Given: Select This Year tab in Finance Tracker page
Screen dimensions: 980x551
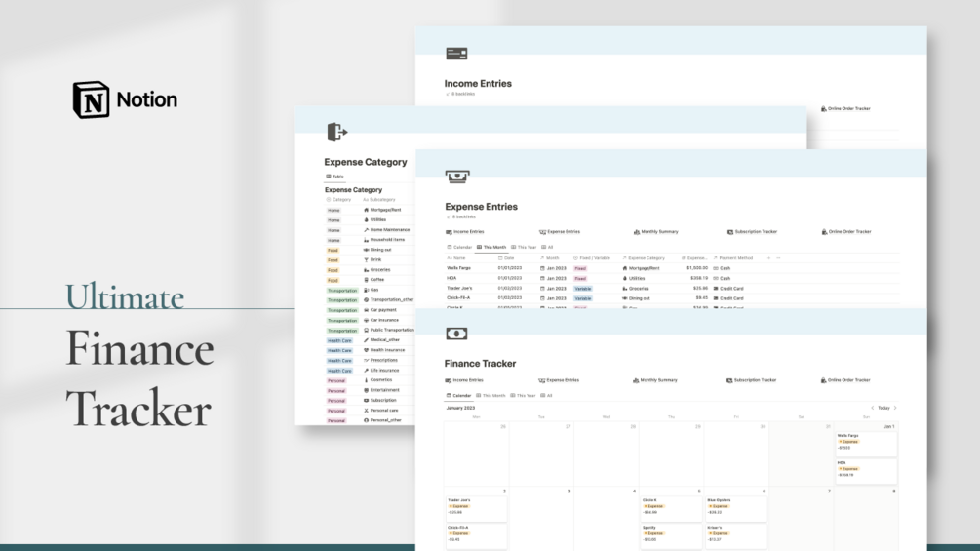Looking at the screenshot, I should tap(523, 395).
